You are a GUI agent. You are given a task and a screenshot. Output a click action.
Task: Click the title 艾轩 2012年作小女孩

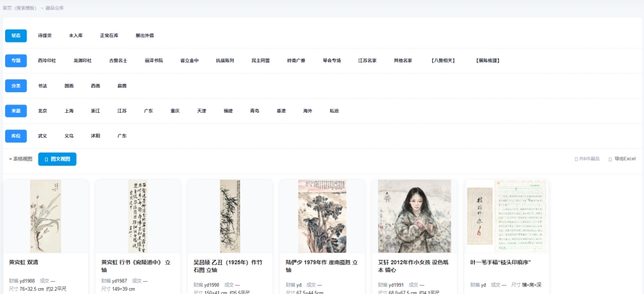[x=413, y=266]
